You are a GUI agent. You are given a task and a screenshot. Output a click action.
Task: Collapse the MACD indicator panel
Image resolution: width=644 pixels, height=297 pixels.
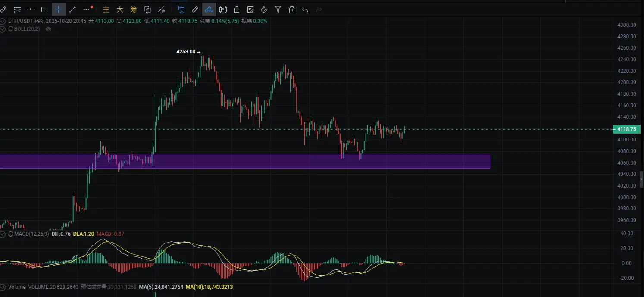pyautogui.click(x=3, y=234)
